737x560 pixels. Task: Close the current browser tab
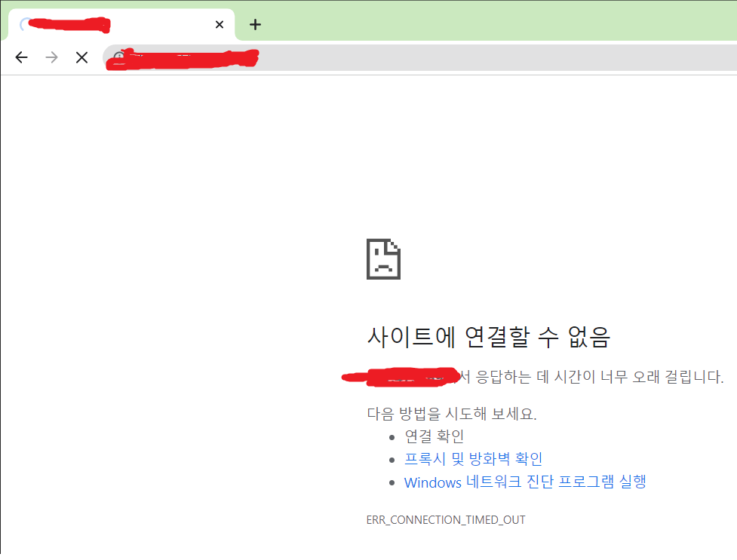tap(220, 24)
